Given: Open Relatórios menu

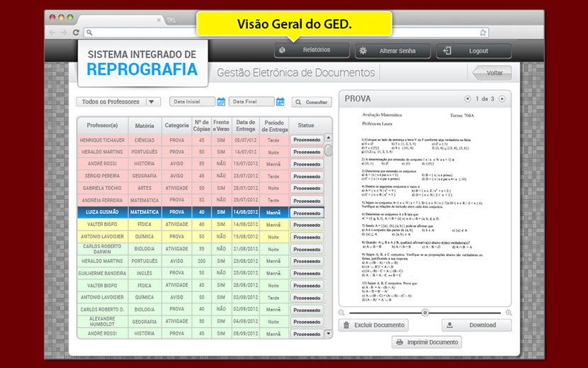Looking at the screenshot, I should [x=312, y=50].
